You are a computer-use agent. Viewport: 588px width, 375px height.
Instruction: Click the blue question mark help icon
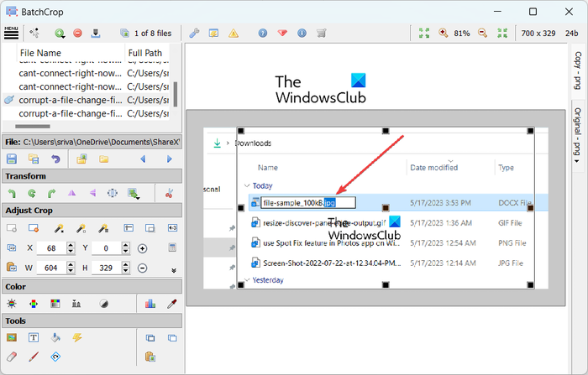pyautogui.click(x=263, y=34)
